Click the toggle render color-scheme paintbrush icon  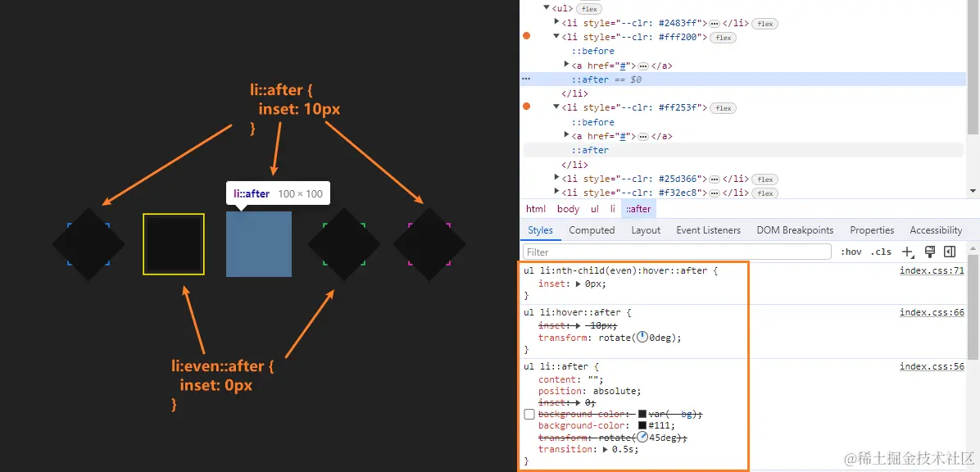pyautogui.click(x=929, y=252)
